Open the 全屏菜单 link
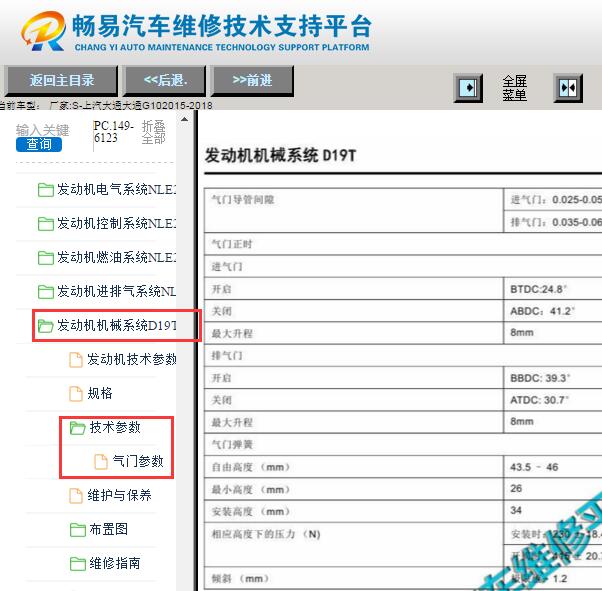The image size is (602, 591). tap(514, 88)
